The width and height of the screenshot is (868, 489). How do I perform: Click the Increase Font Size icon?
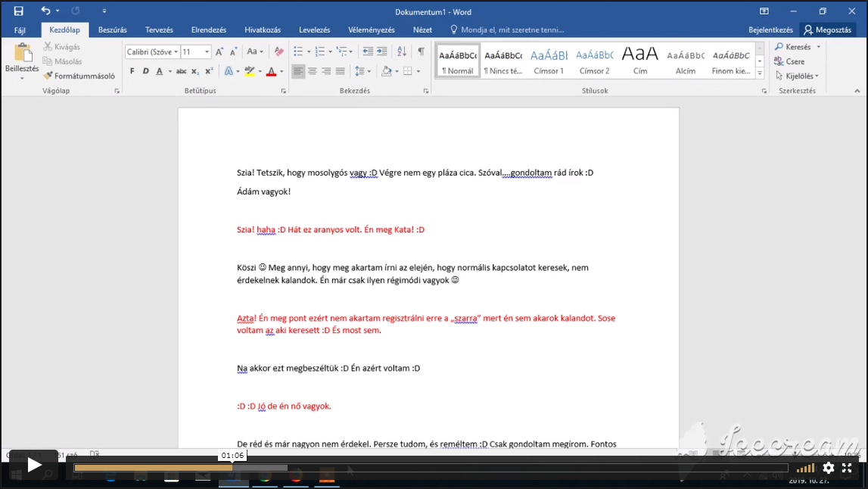tap(219, 51)
